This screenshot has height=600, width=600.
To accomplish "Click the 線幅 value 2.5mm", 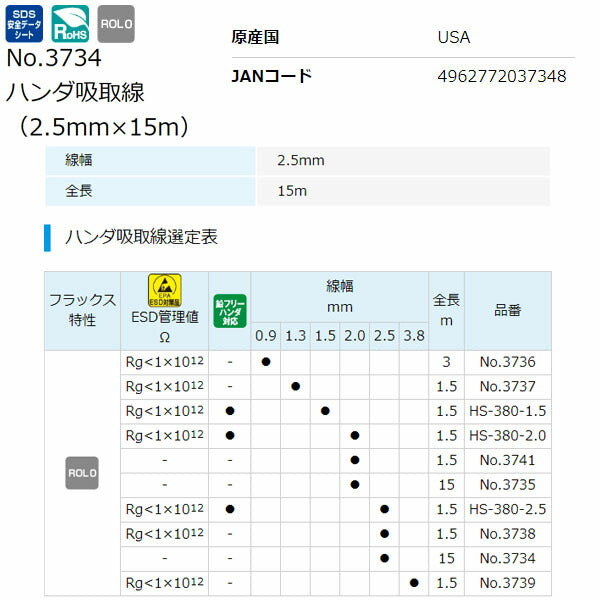I will point(301,160).
